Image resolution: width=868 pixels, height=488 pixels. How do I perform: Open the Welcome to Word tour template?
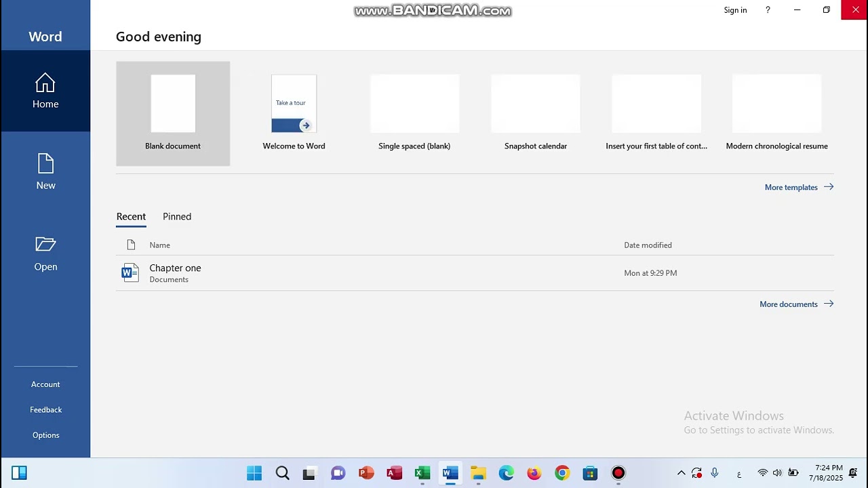[x=294, y=114]
